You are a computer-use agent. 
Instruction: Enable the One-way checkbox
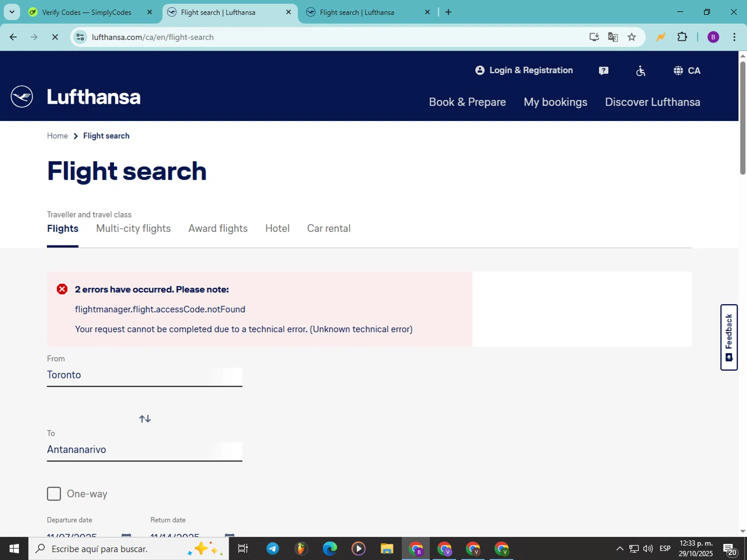[54, 494]
